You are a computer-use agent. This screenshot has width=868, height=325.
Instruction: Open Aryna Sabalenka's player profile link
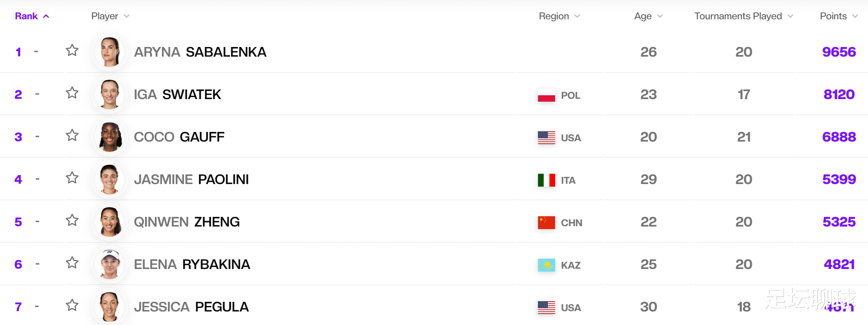tap(200, 52)
